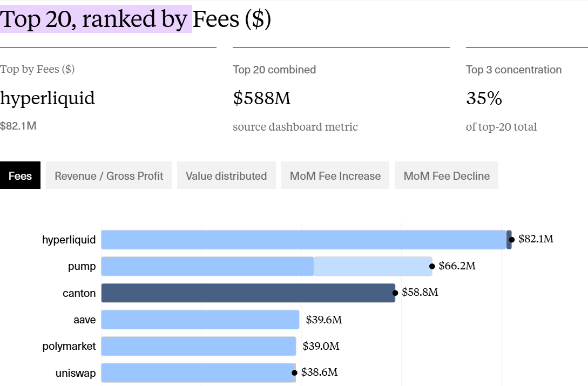
Task: Select the Fees tab
Action: 21,175
